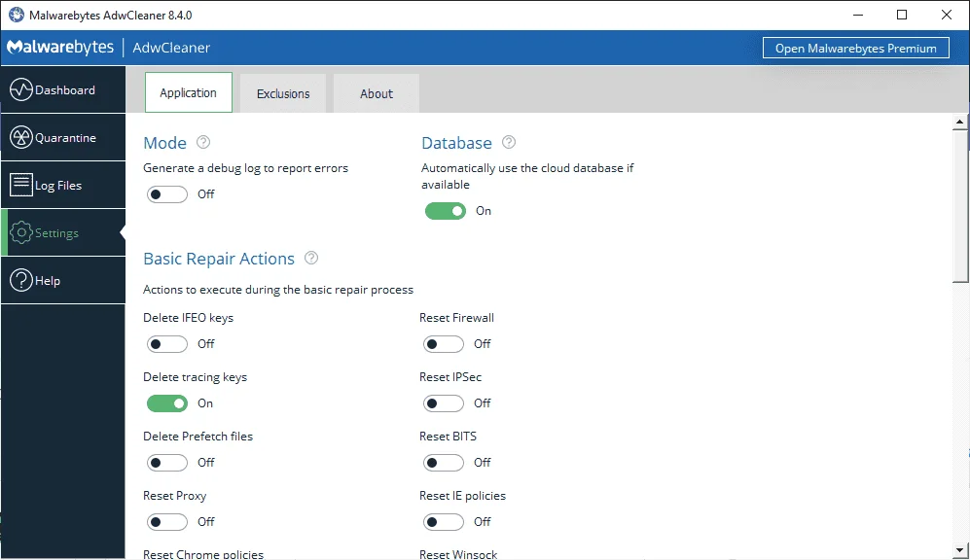Image resolution: width=970 pixels, height=560 pixels.
Task: Open the Log Files document icon
Action: 21,184
